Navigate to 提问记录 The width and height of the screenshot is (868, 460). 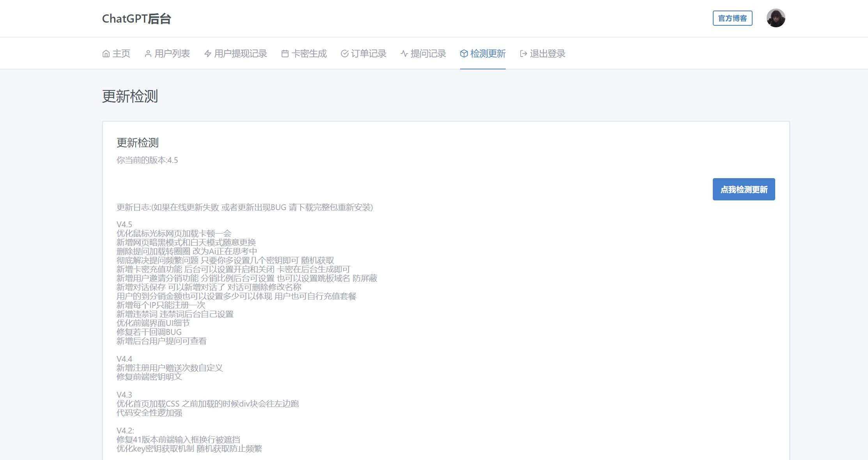pos(427,53)
